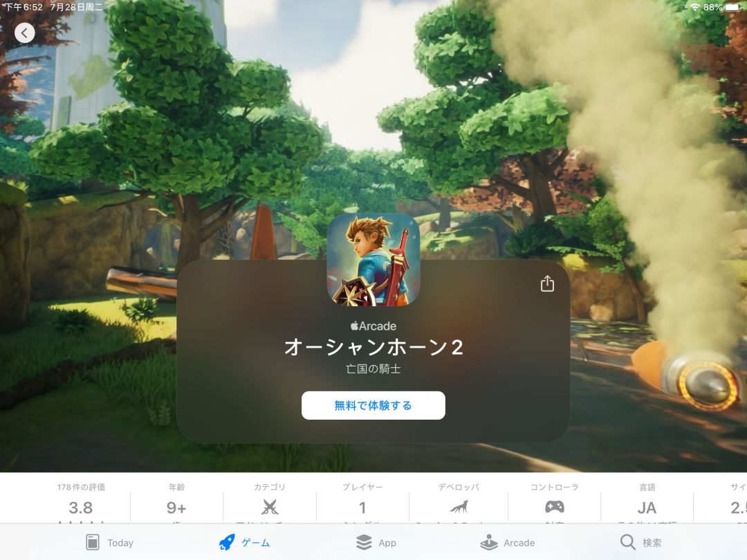Tap the デベロッパ label

coord(459,487)
